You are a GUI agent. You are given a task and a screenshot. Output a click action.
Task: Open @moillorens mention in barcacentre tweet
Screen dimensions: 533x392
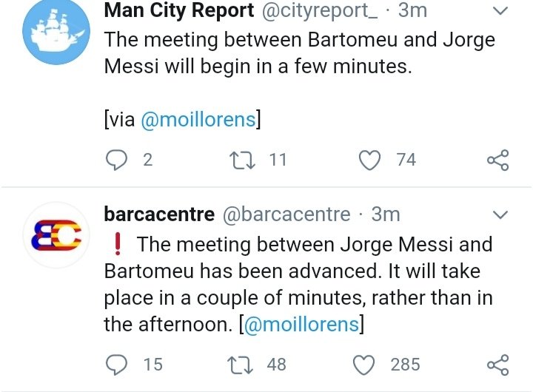click(x=301, y=325)
